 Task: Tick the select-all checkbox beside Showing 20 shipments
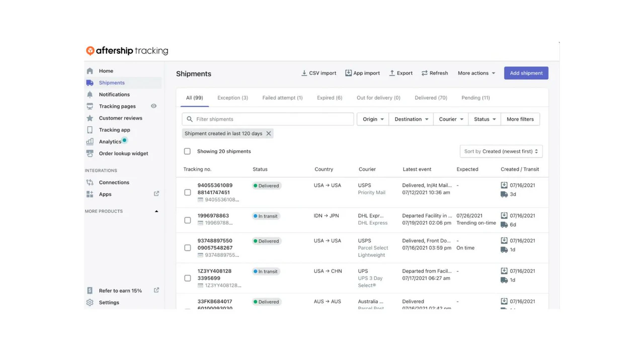[x=187, y=151]
